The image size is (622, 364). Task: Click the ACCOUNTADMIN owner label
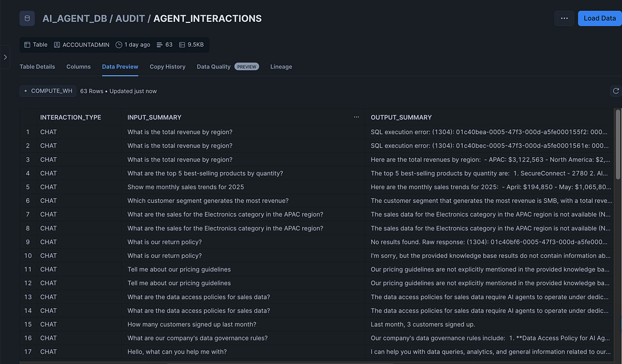click(86, 45)
